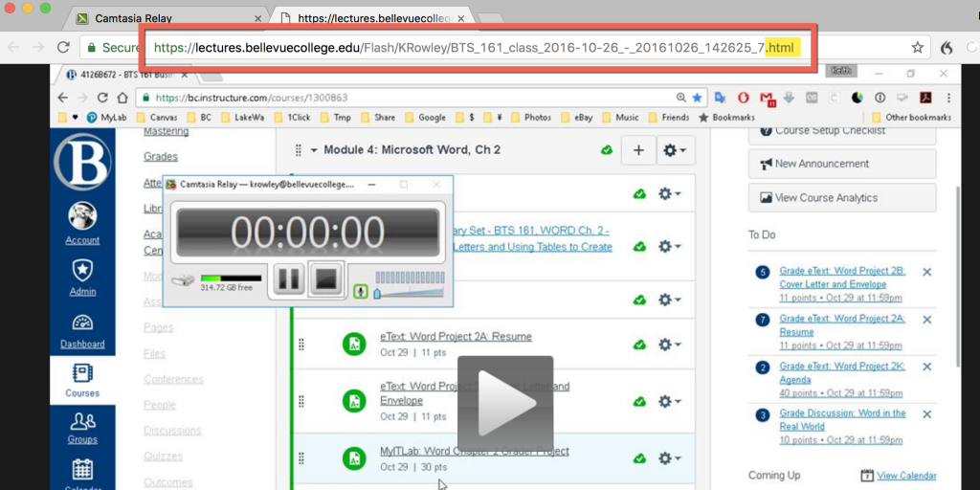980x490 pixels.
Task: Open the Grades course navigation link
Action: [x=161, y=156]
